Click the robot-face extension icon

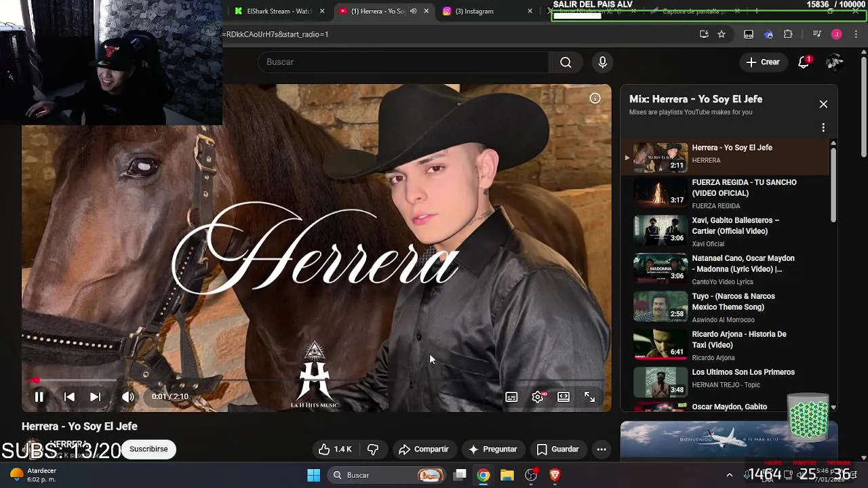[749, 35]
